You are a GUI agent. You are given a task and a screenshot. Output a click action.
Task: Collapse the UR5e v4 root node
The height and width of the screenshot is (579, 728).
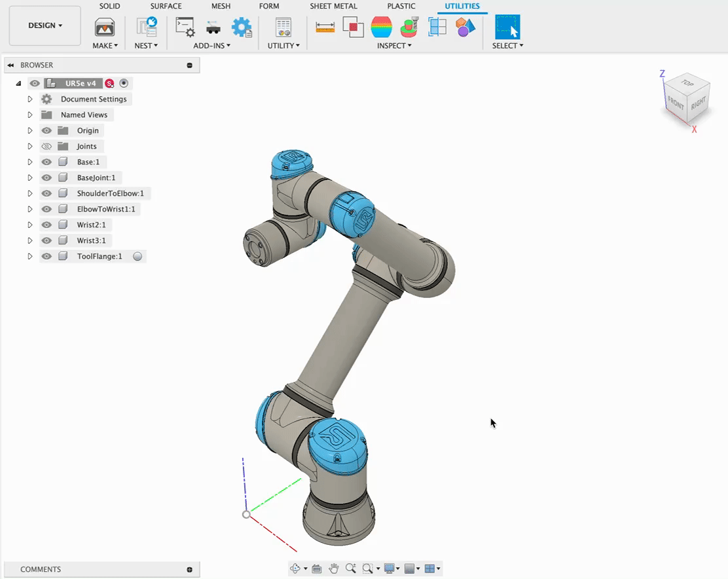point(18,84)
